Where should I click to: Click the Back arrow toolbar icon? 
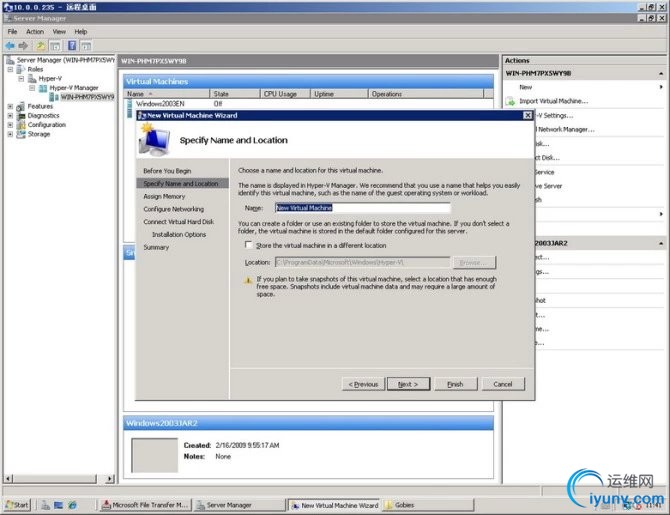(10, 46)
